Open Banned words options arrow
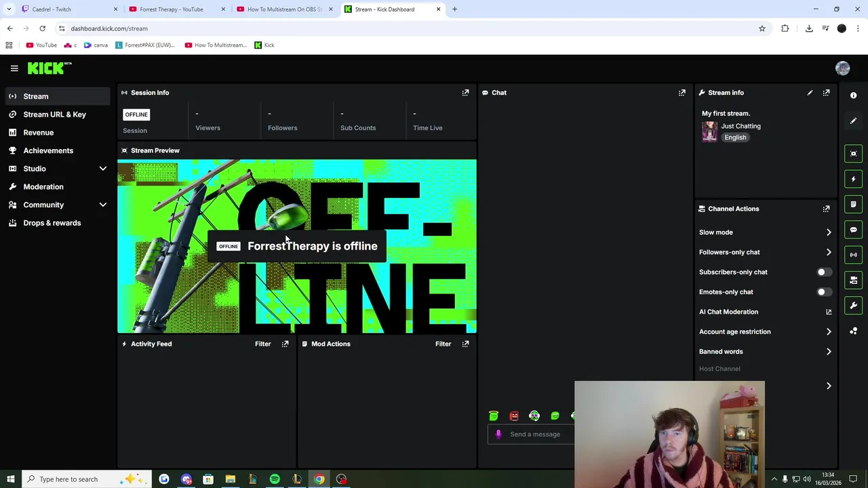The width and height of the screenshot is (868, 488). click(829, 352)
